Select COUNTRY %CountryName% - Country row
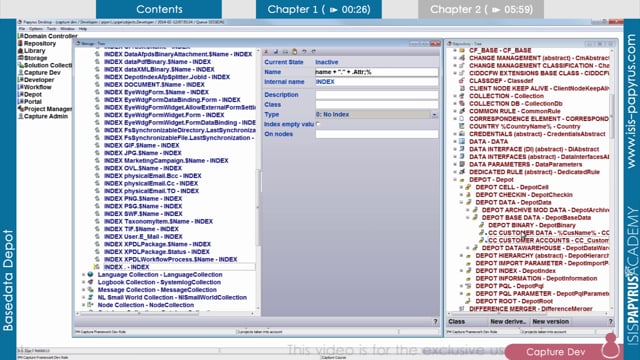The image size is (640, 360). [x=525, y=127]
